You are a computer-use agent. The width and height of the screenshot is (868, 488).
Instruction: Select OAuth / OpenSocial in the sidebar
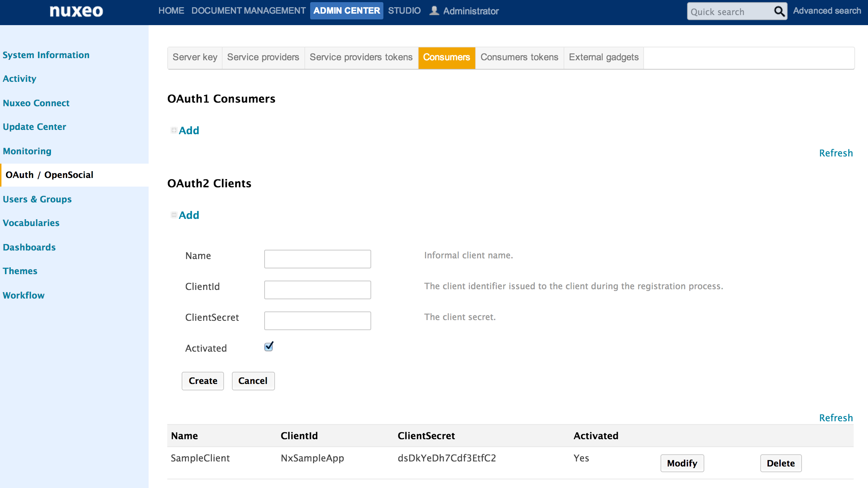pos(49,175)
